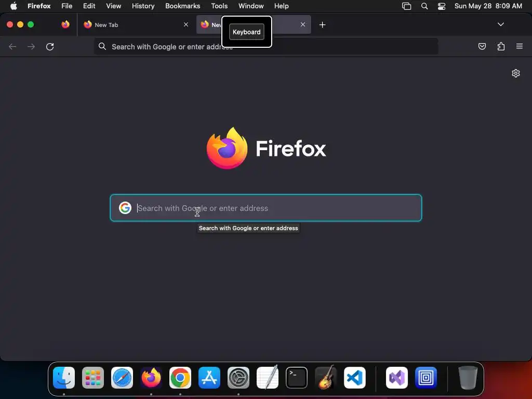The image size is (532, 399).
Task: Select the pinned Firefox tab
Action: [65, 24]
